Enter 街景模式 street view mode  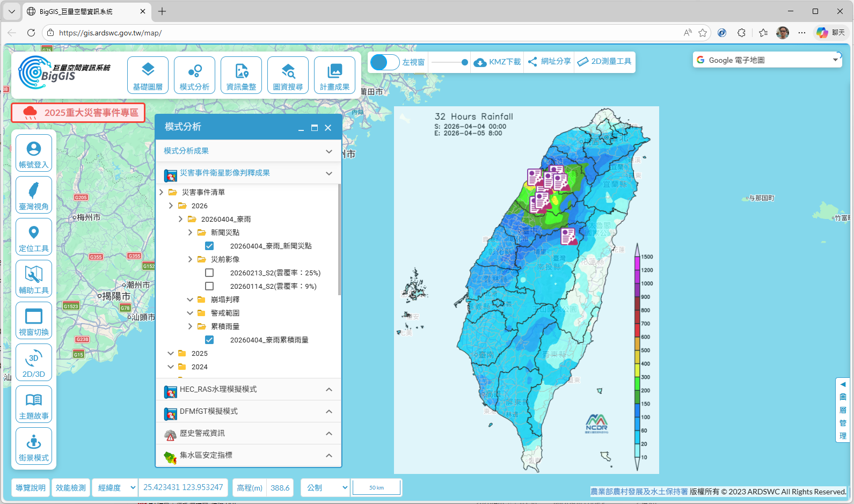coord(34,447)
